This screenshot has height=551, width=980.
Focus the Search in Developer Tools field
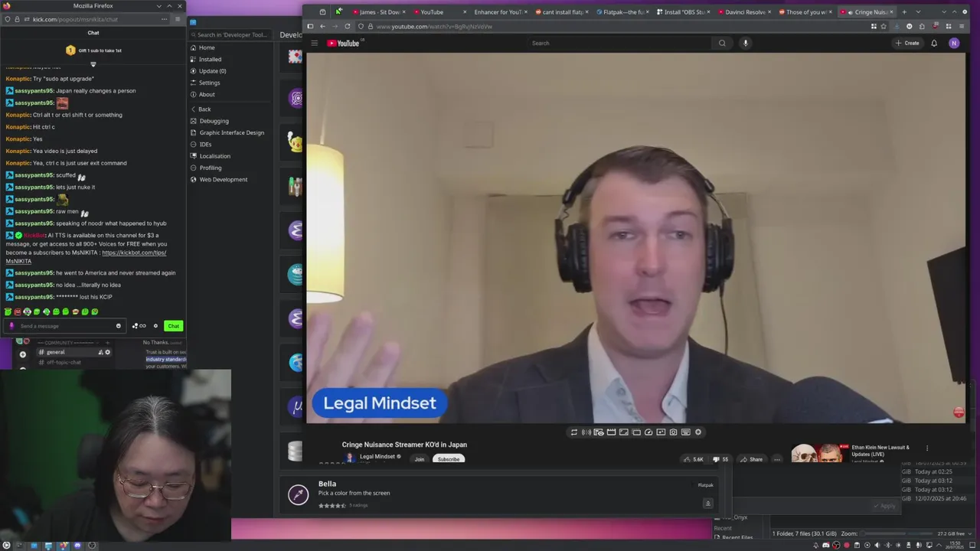[x=230, y=34]
